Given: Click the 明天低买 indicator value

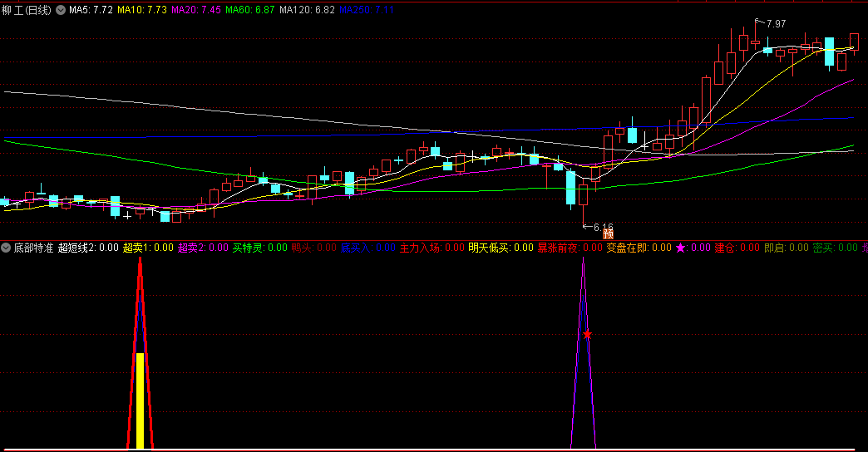Looking at the screenshot, I should click(501, 248).
